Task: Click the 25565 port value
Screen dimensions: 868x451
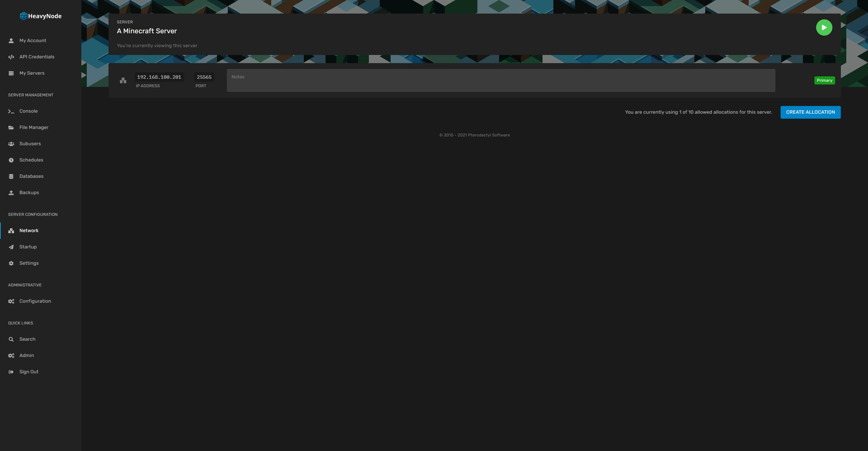Action: [x=204, y=77]
